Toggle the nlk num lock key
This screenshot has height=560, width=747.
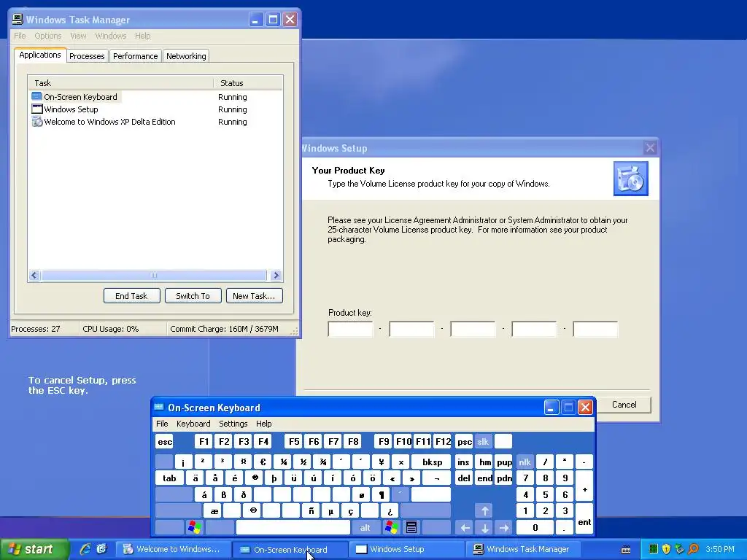(525, 462)
